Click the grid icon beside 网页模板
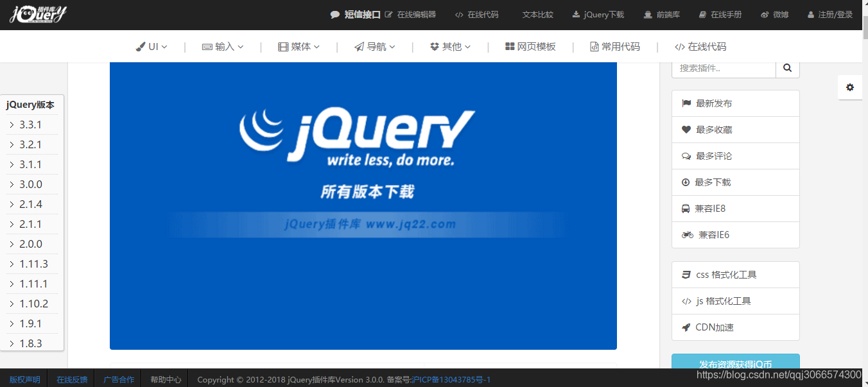Viewport: 868px width, 387px height. pos(510,47)
